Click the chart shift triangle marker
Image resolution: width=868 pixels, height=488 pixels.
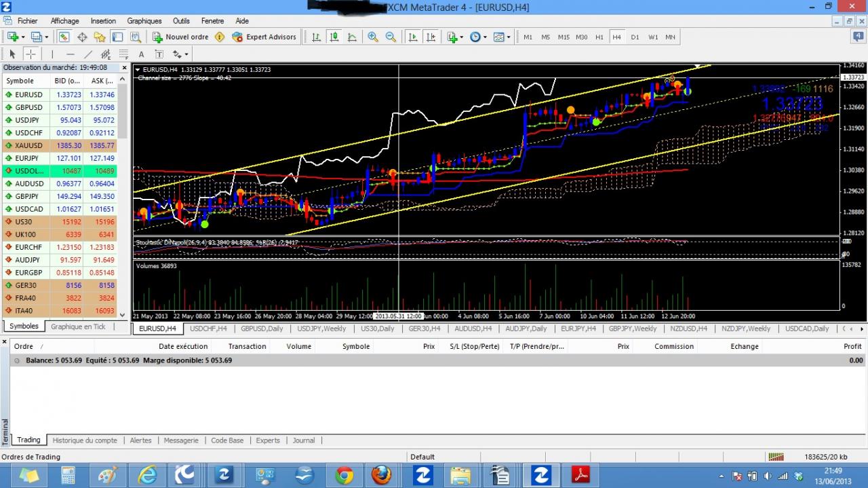(x=698, y=67)
